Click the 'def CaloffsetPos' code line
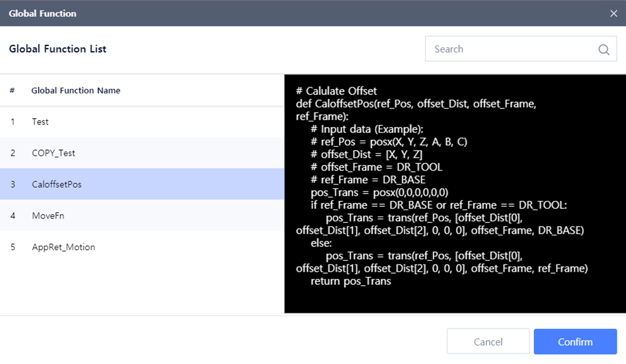 (x=415, y=104)
